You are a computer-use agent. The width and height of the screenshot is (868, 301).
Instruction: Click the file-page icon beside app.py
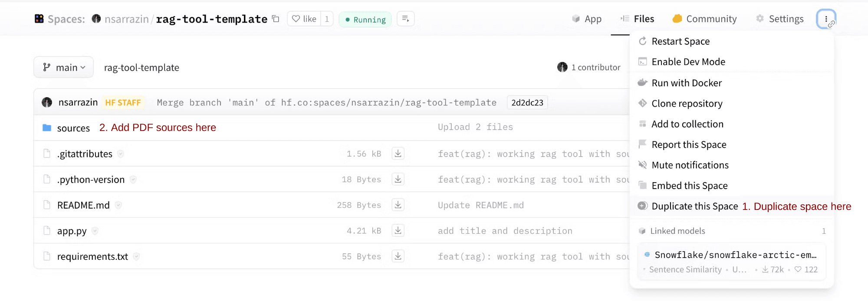click(47, 230)
